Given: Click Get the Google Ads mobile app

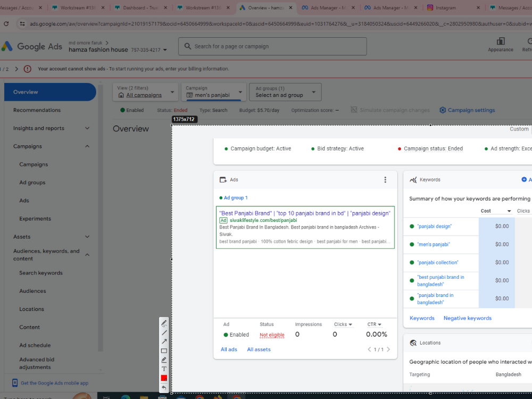Looking at the screenshot, I should (55, 383).
